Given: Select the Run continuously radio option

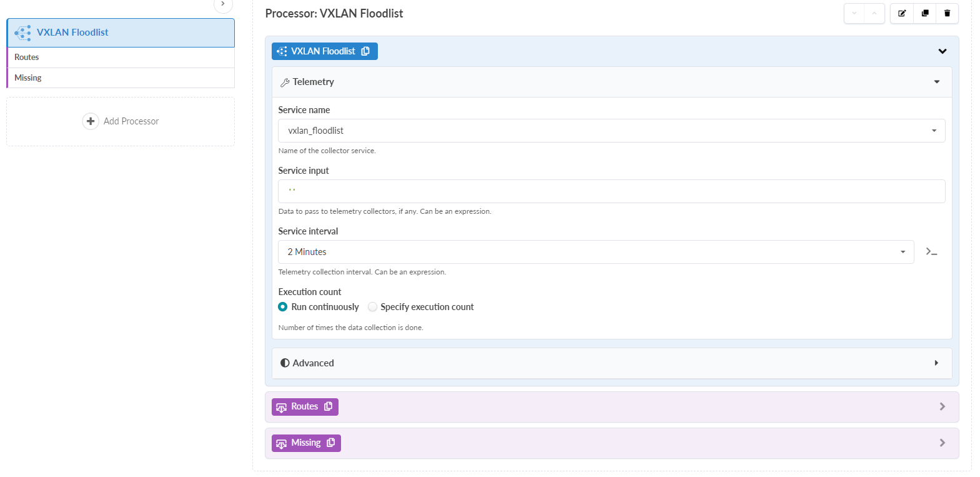Looking at the screenshot, I should pos(283,307).
